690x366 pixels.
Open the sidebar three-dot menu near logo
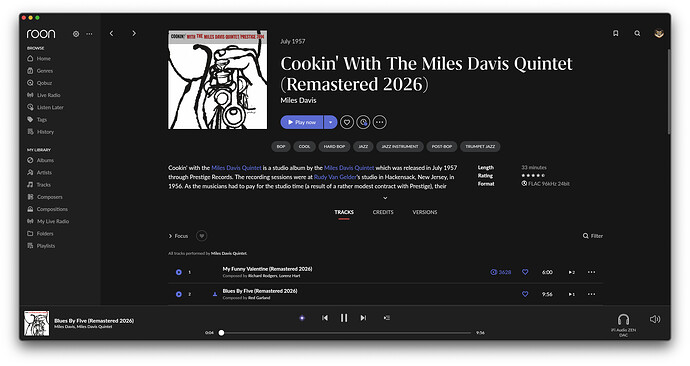coord(89,34)
